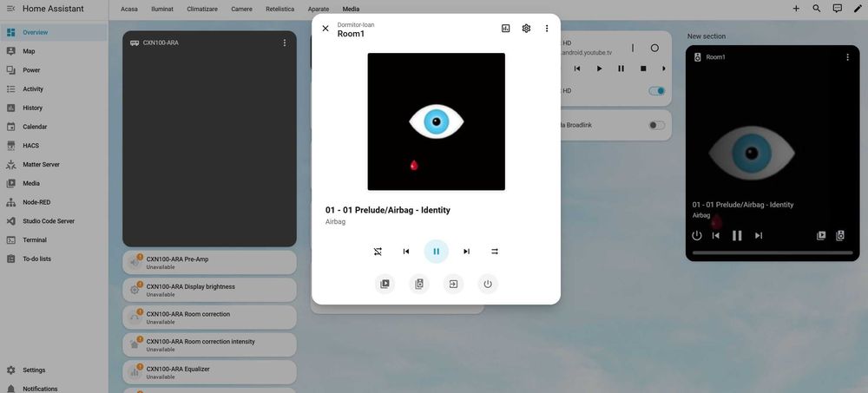
Task: Pause the YouTube TV card player
Action: coord(621,69)
